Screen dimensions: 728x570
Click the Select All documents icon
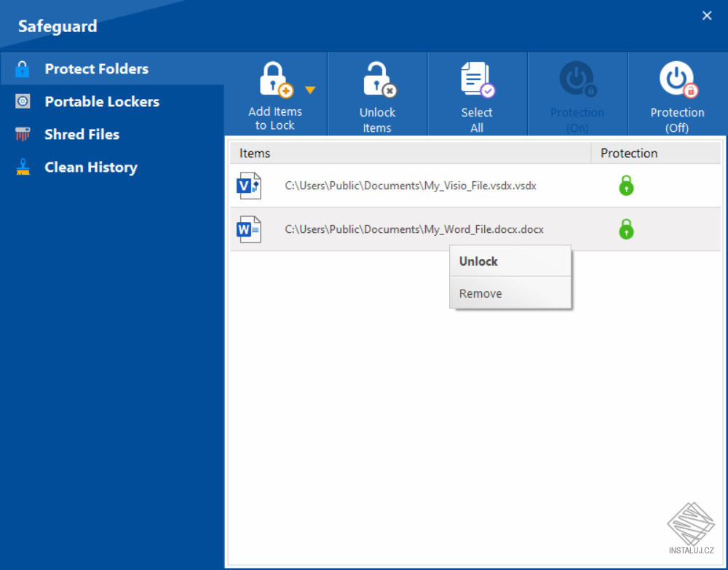click(x=477, y=79)
